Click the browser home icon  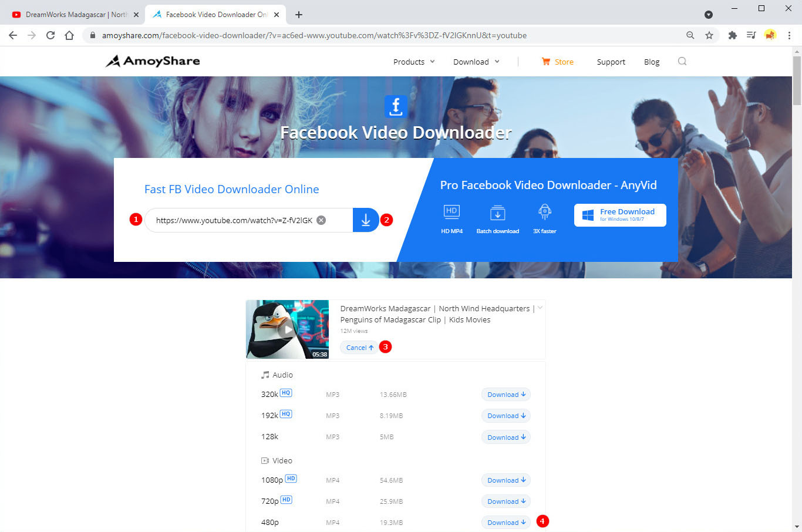(x=69, y=35)
